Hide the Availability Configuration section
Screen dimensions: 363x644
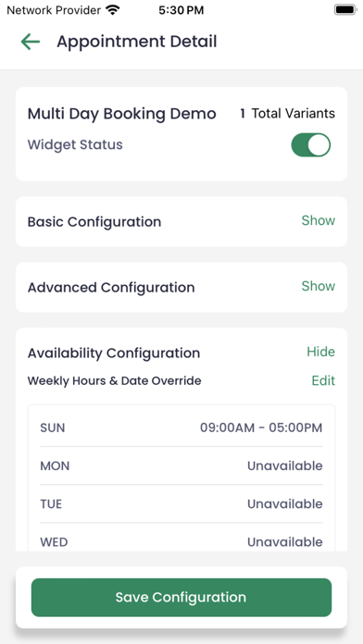[320, 352]
